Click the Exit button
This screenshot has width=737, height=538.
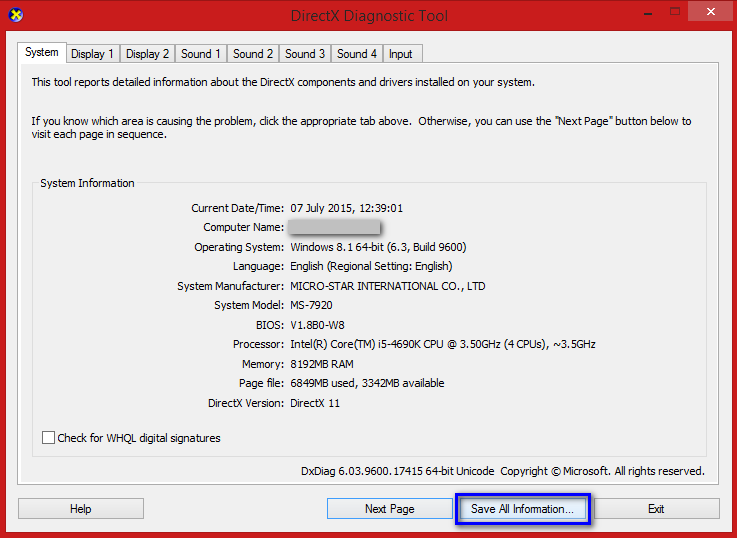656,508
